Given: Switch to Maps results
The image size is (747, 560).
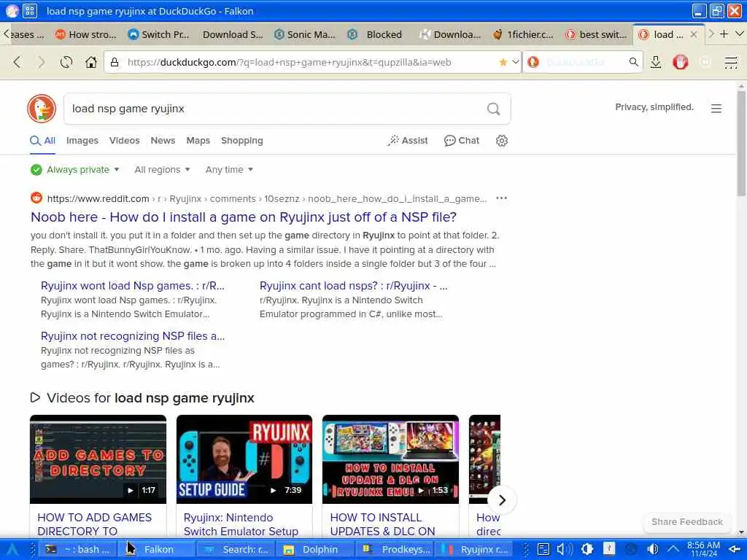Looking at the screenshot, I should (x=198, y=141).
